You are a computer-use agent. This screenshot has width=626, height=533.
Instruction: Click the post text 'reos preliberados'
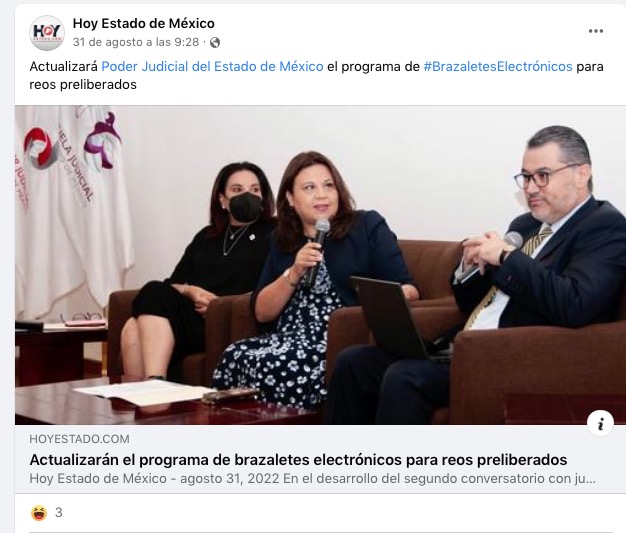pos(83,85)
